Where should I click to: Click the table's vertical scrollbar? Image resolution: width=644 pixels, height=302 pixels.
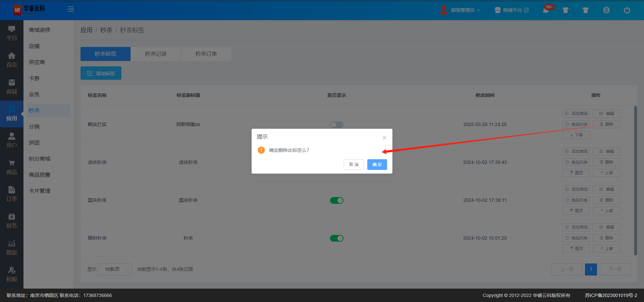[x=635, y=181]
